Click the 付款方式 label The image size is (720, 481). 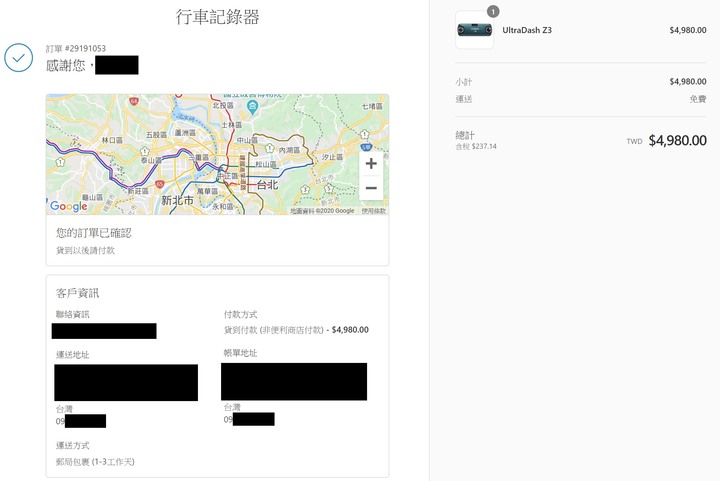(241, 314)
